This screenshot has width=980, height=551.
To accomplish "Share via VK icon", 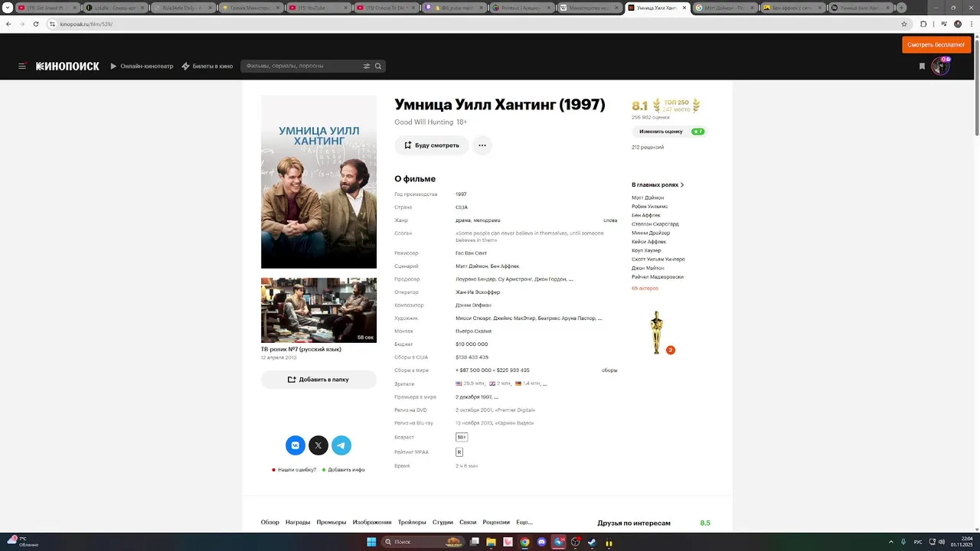I will tap(296, 445).
